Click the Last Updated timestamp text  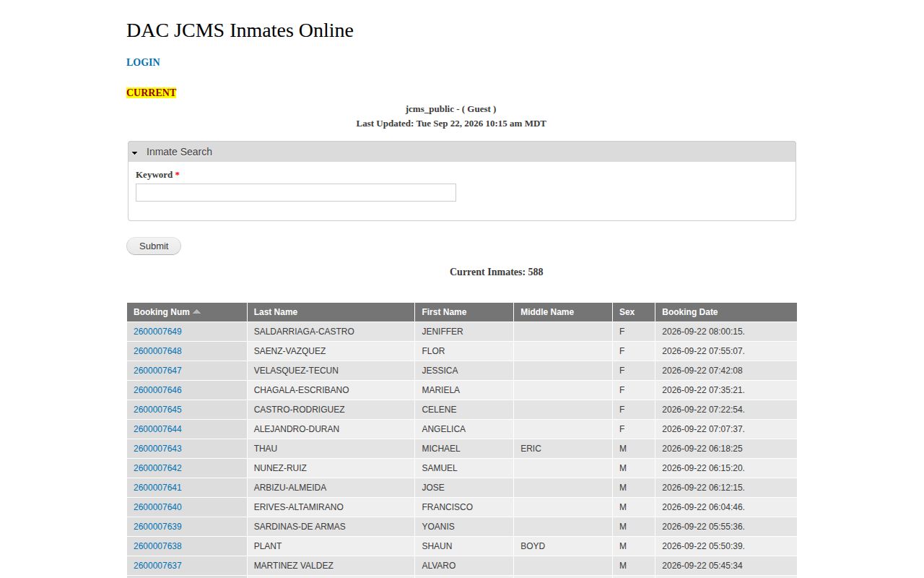pos(451,124)
